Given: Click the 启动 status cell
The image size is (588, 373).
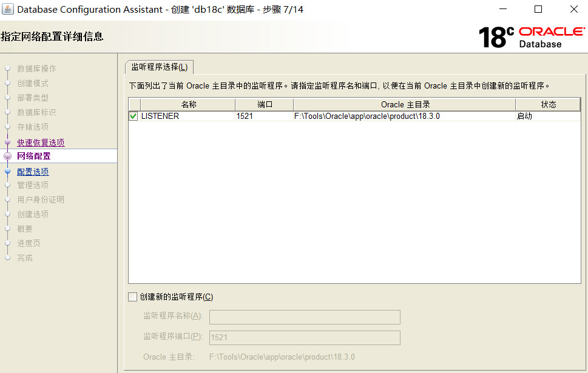Looking at the screenshot, I should coord(548,116).
